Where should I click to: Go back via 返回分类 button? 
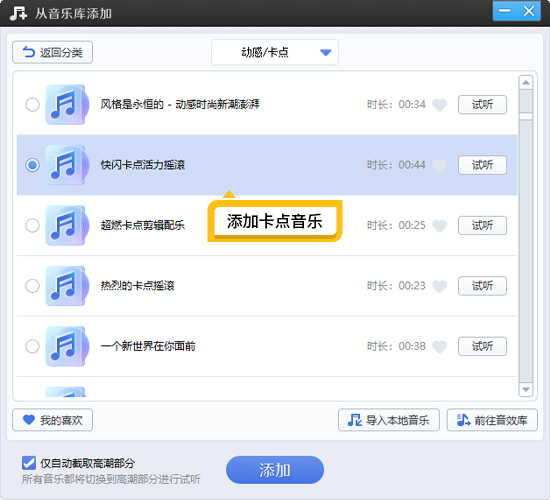pyautogui.click(x=53, y=52)
